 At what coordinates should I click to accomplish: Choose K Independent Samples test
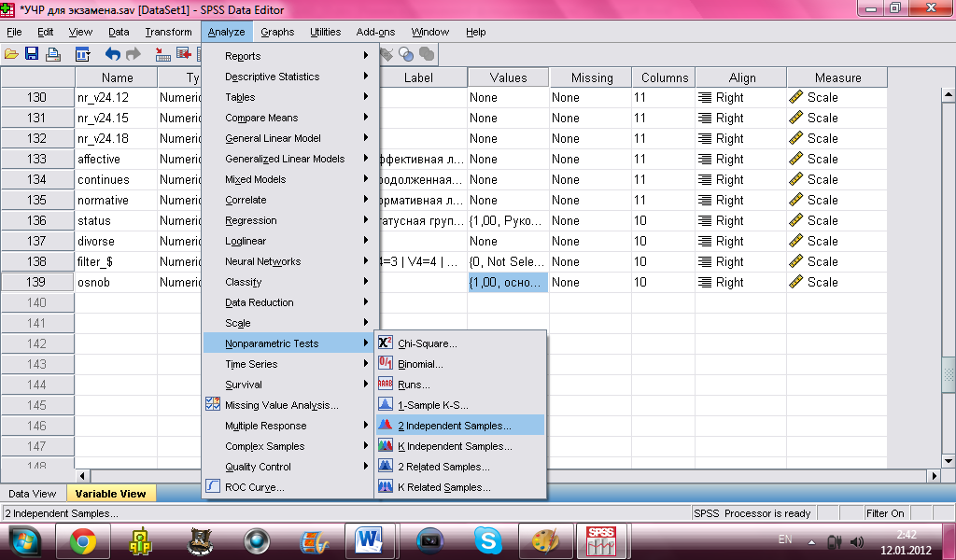coord(460,446)
